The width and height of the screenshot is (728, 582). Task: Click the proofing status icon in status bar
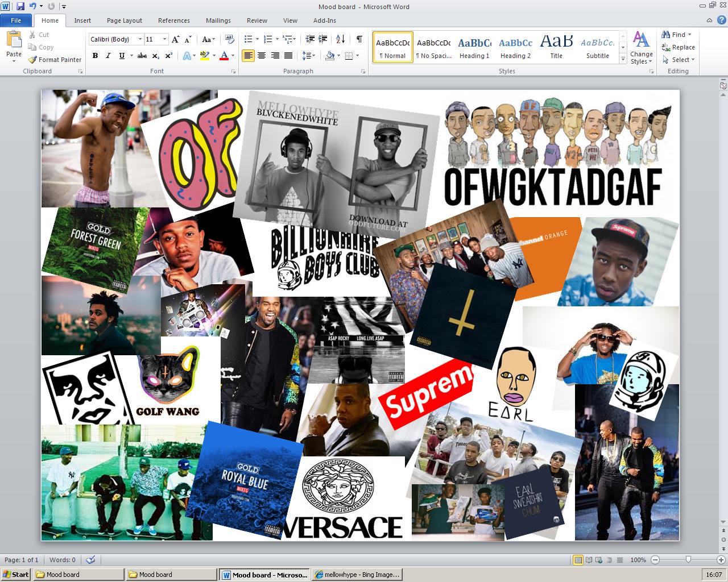90,560
